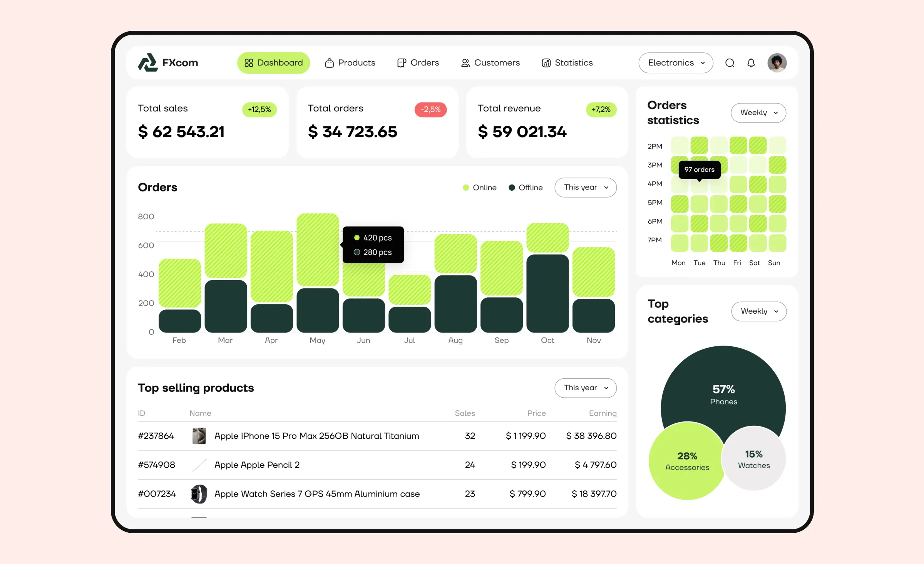This screenshot has height=564, width=924.
Task: Click the Orders statistics Weekly button
Action: point(758,112)
